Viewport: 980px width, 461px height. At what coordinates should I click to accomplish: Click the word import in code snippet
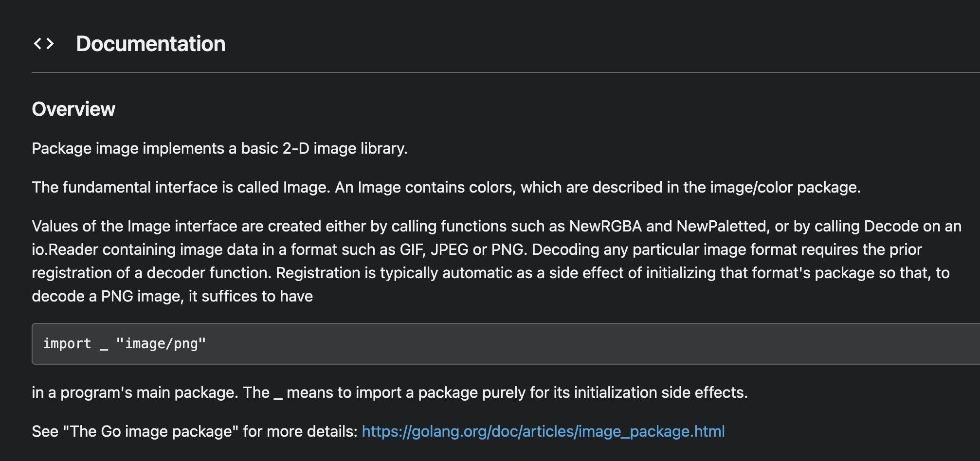point(67,344)
